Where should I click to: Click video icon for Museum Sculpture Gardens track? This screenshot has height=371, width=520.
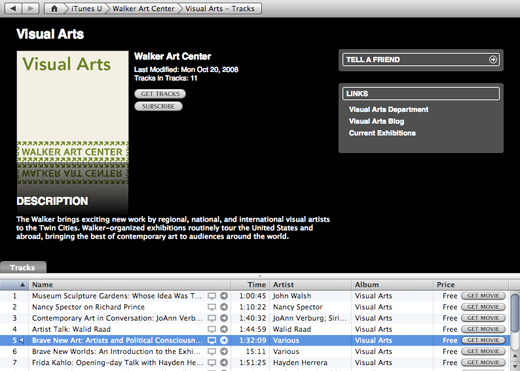point(212,296)
